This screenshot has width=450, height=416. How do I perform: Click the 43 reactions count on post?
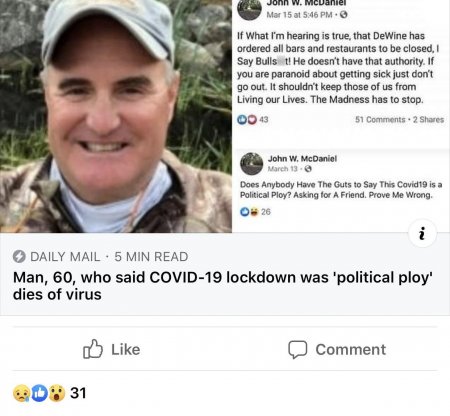264,119
